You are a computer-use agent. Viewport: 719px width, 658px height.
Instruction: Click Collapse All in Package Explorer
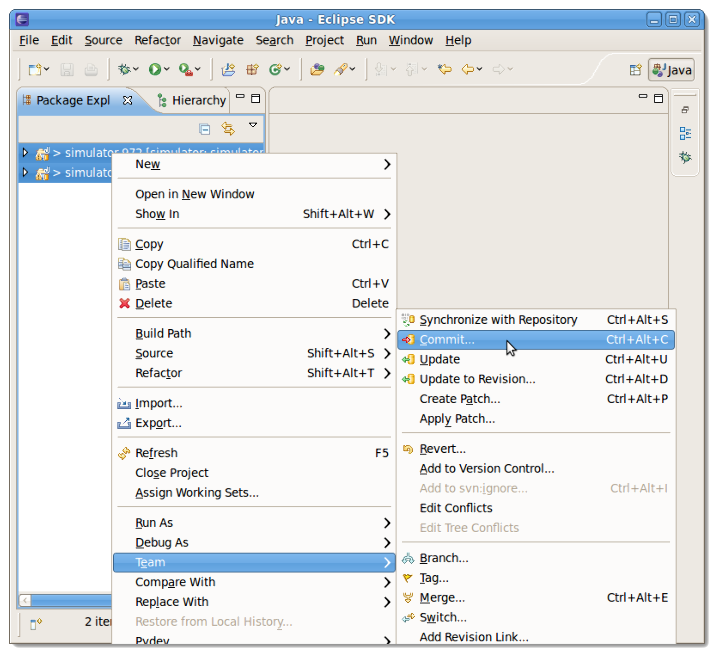205,129
